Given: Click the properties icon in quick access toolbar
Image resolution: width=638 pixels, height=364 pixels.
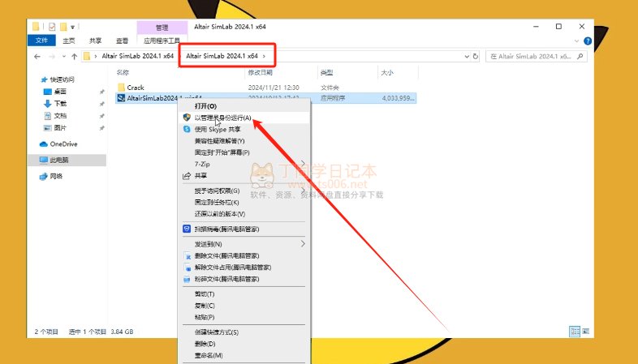Looking at the screenshot, I should coord(52,27).
